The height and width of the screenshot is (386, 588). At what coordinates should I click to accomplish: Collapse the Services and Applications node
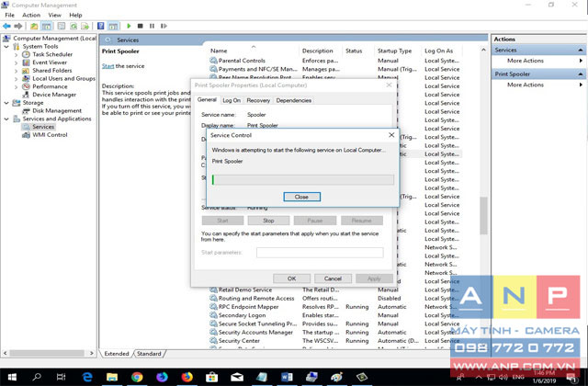(x=6, y=119)
